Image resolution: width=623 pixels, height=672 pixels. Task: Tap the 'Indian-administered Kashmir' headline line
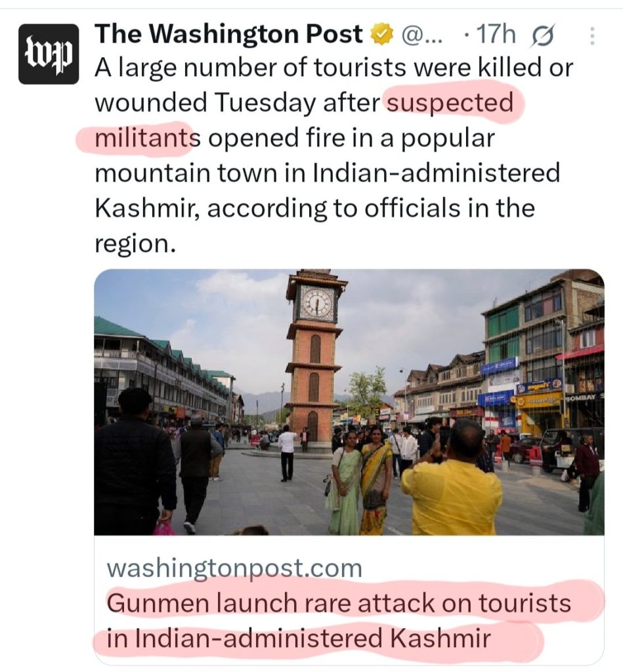(x=299, y=638)
